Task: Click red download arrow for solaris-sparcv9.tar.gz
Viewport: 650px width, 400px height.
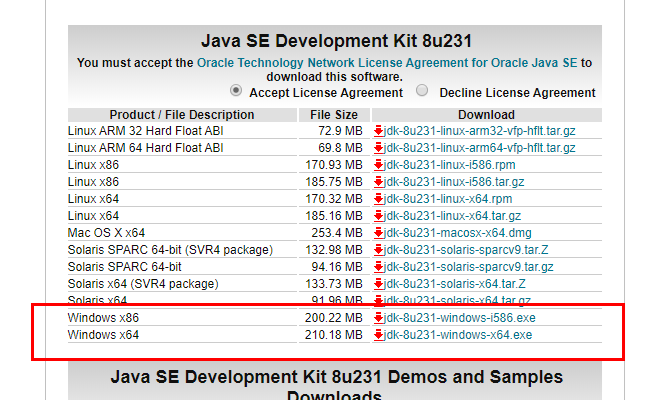Action: point(378,267)
